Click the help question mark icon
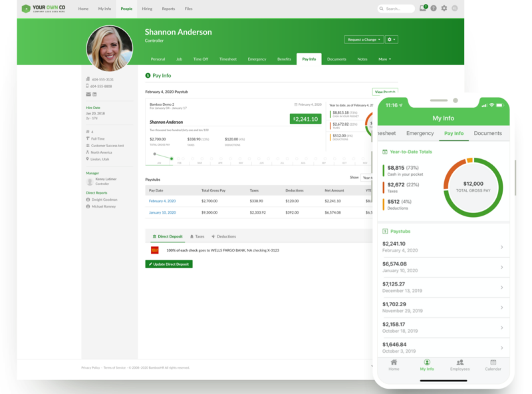Screen dimensions: 532x394 coord(434,9)
